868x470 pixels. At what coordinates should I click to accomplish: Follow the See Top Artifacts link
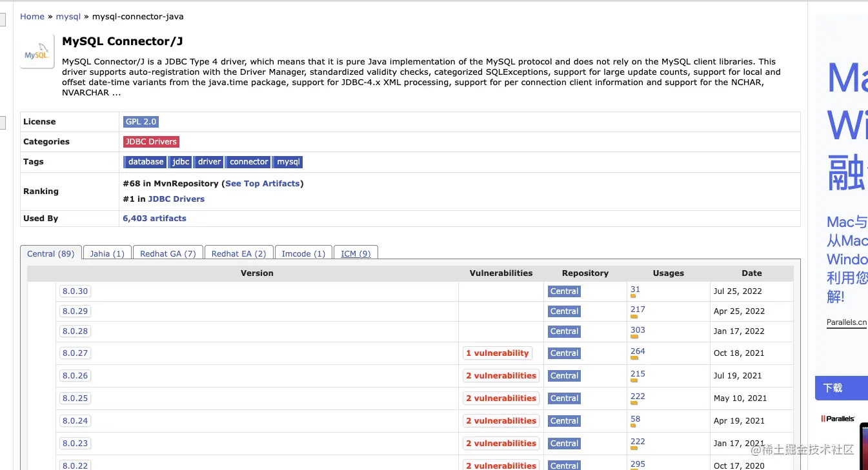(263, 184)
